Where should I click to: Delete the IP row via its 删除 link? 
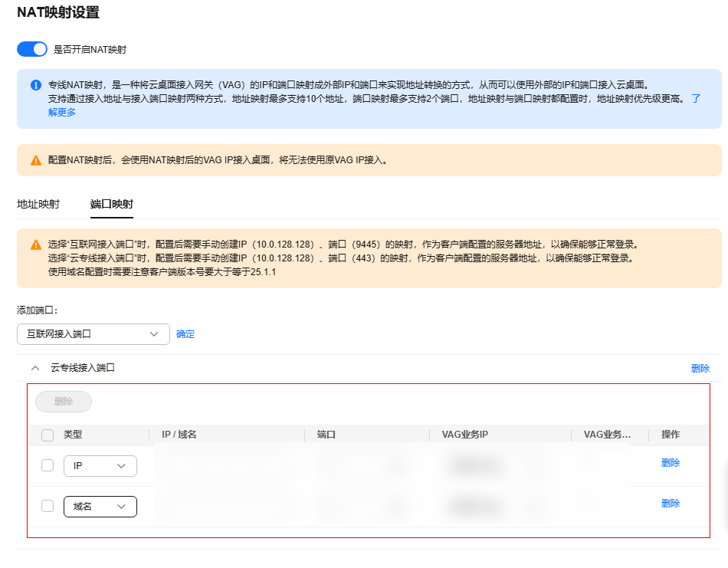point(671,463)
